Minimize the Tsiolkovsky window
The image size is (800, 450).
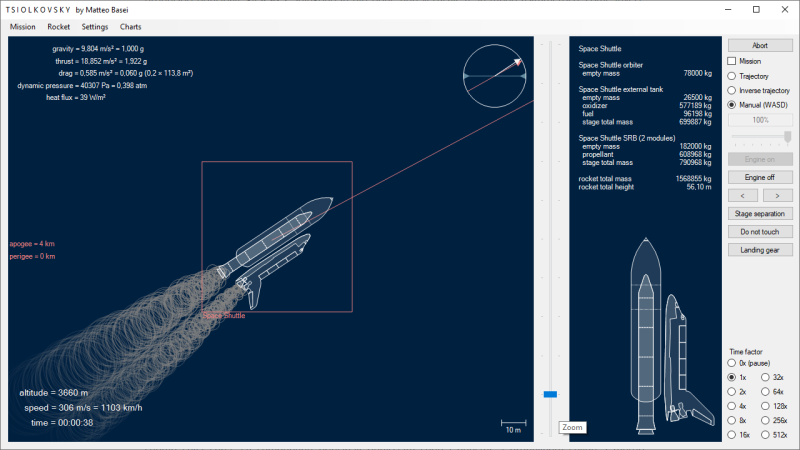728,9
